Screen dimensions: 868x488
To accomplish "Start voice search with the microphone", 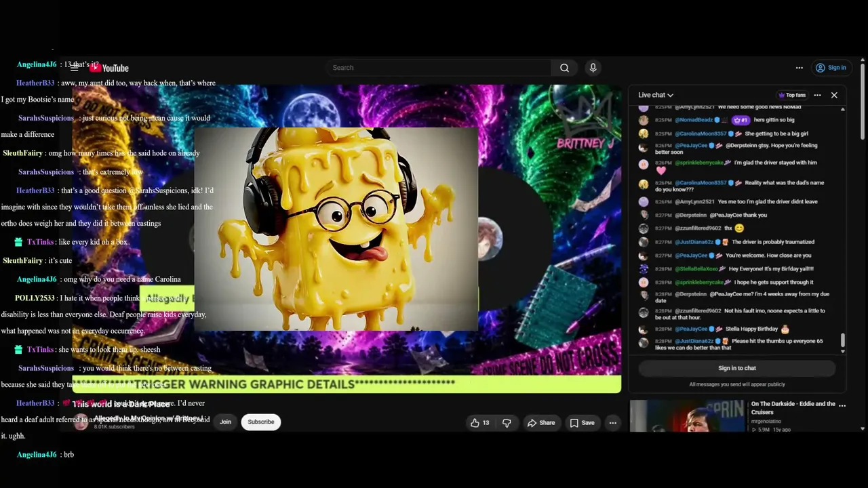I will (x=593, y=68).
